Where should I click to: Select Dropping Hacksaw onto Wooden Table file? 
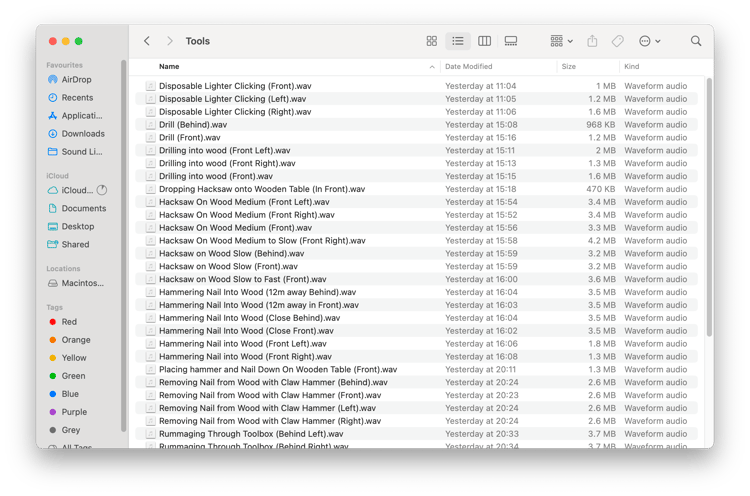pyautogui.click(x=416, y=189)
